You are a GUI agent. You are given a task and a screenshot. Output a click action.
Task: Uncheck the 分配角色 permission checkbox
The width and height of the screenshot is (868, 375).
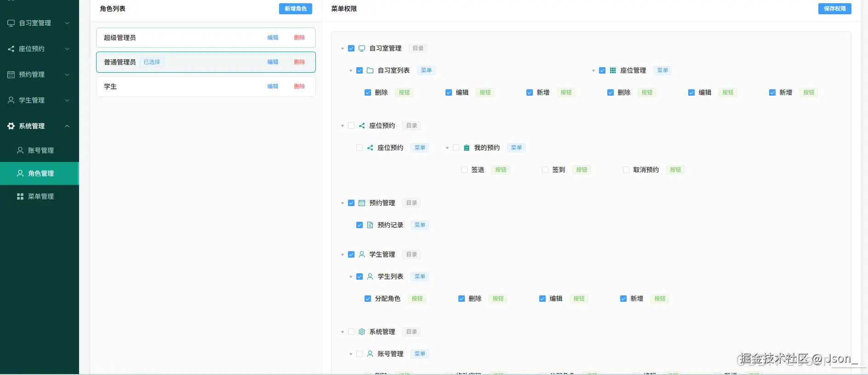click(368, 299)
